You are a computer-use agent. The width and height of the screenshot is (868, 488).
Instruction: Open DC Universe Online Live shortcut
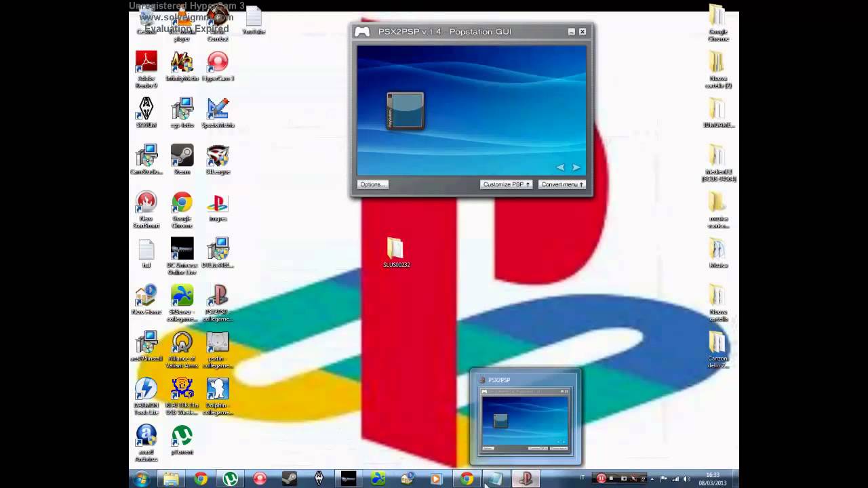(x=182, y=256)
